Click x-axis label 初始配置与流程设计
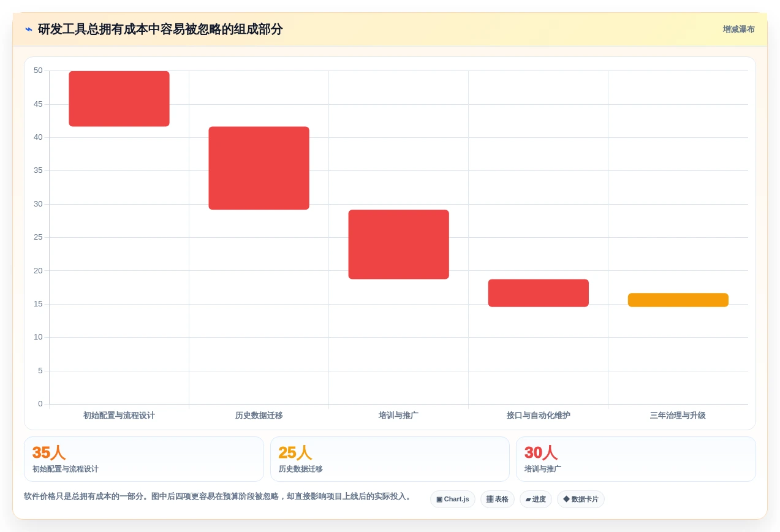The width and height of the screenshot is (780, 532). 119,416
